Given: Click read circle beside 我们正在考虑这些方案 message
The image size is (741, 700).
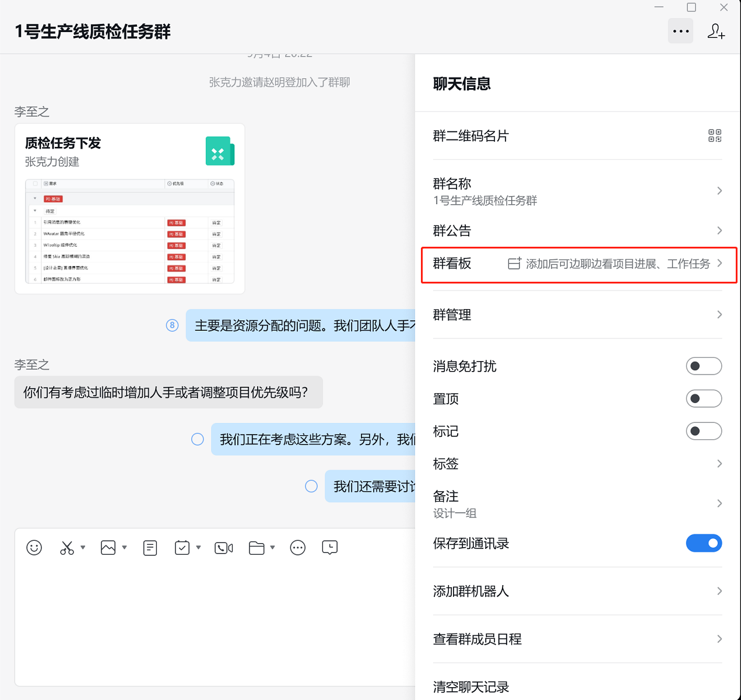Looking at the screenshot, I should tap(198, 439).
